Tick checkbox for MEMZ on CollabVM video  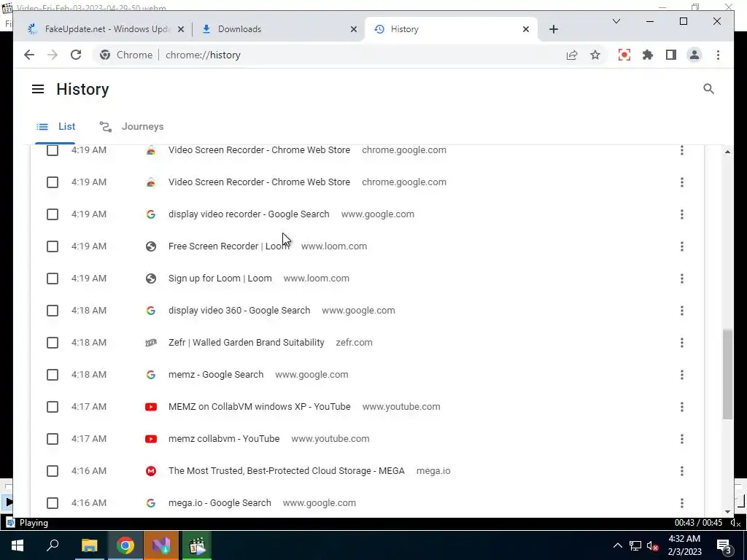coord(53,407)
